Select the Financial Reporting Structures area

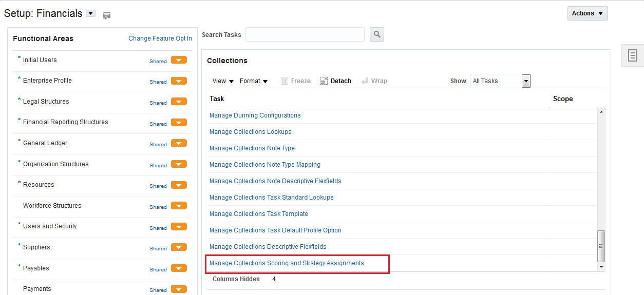pos(66,122)
